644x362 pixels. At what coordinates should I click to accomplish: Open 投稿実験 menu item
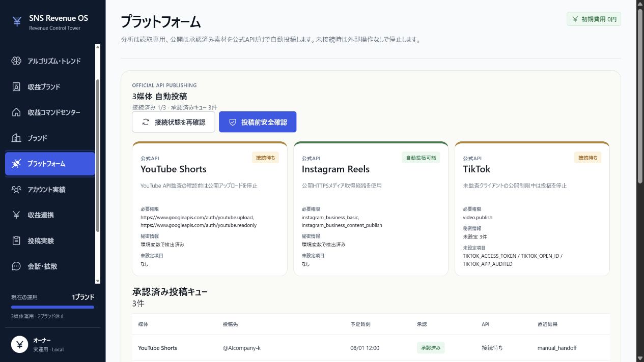pos(50,240)
